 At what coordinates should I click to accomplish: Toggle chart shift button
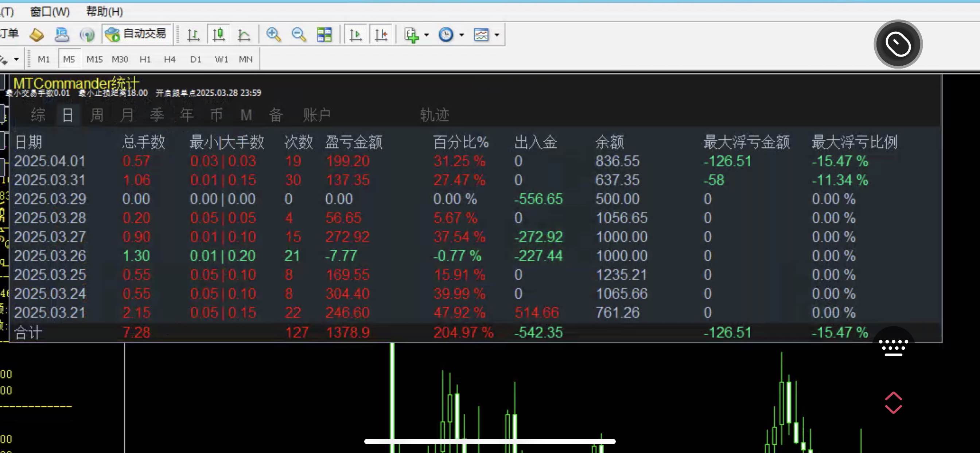(x=381, y=35)
